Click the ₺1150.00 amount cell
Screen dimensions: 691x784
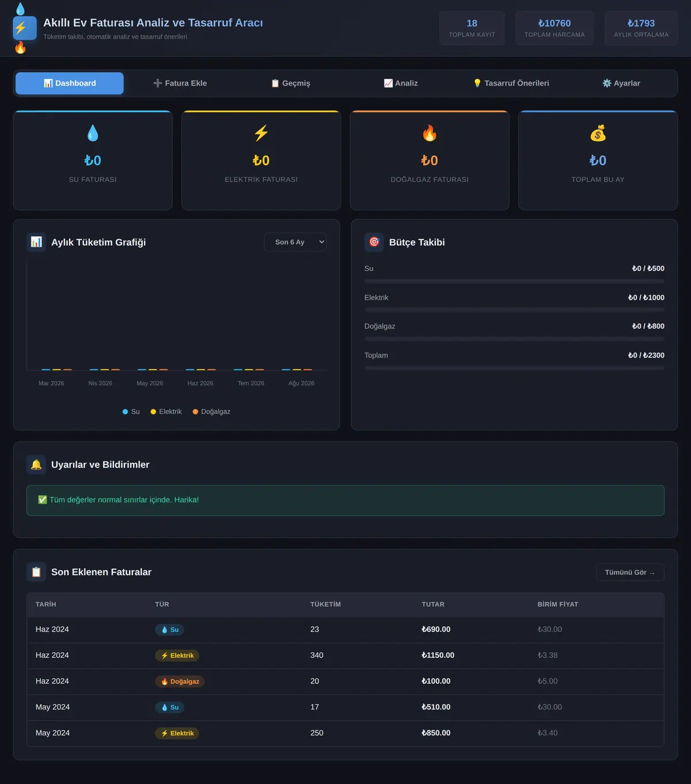438,655
